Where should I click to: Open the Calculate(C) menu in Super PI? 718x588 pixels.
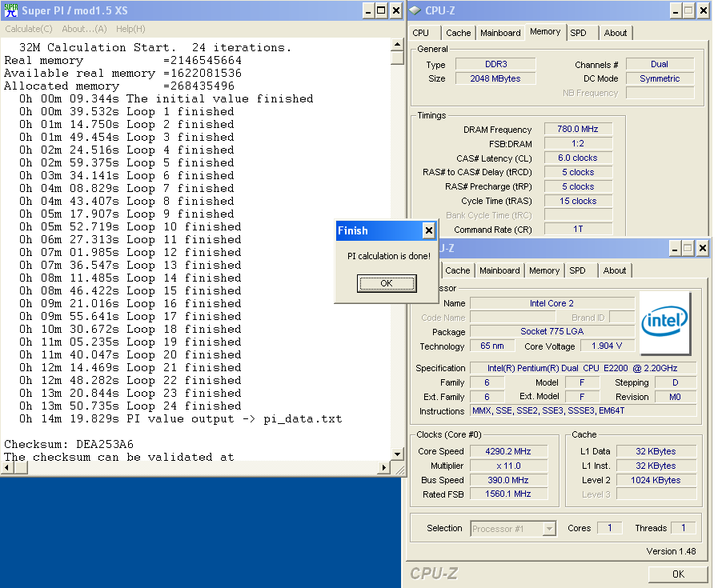coord(28,29)
